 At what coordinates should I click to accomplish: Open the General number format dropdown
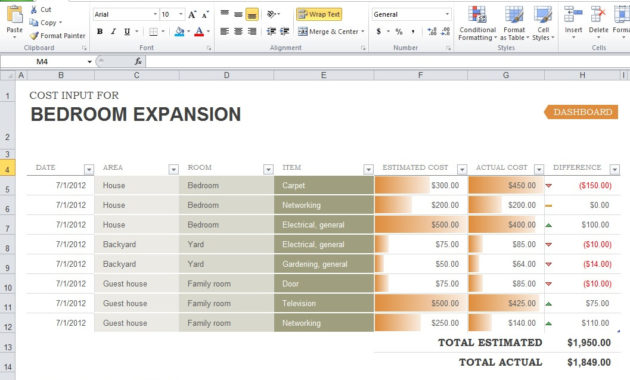pos(447,14)
